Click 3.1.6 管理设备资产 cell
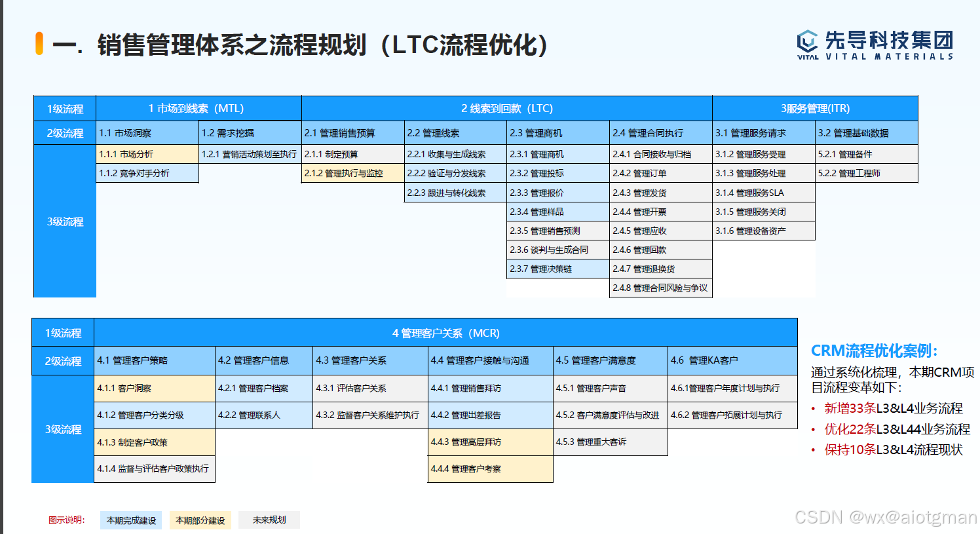The width and height of the screenshot is (980, 534). click(x=764, y=231)
